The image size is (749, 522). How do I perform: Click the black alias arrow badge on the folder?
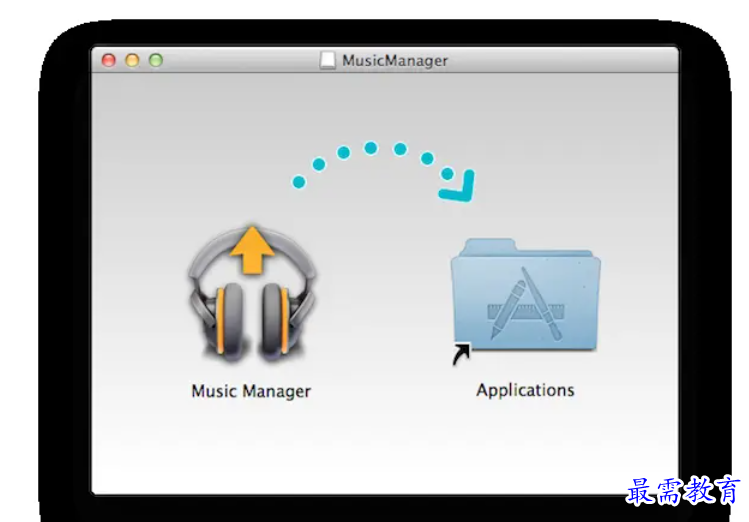point(462,353)
